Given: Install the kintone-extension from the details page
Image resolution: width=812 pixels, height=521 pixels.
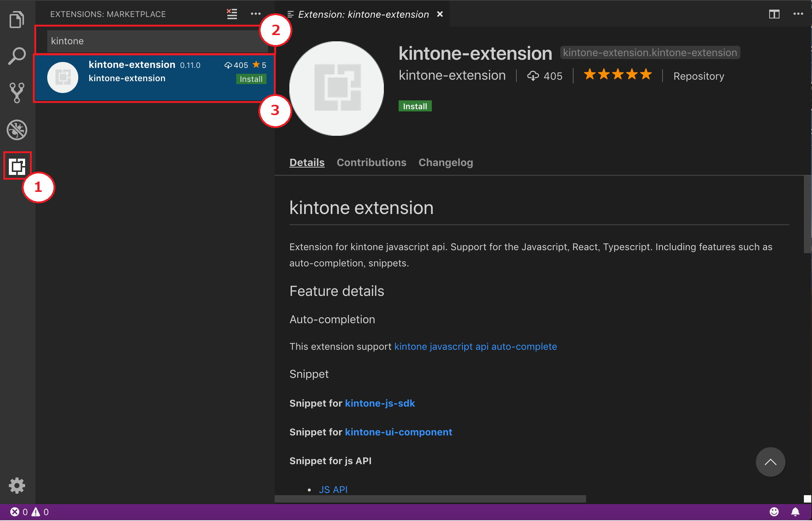Looking at the screenshot, I should click(x=415, y=106).
